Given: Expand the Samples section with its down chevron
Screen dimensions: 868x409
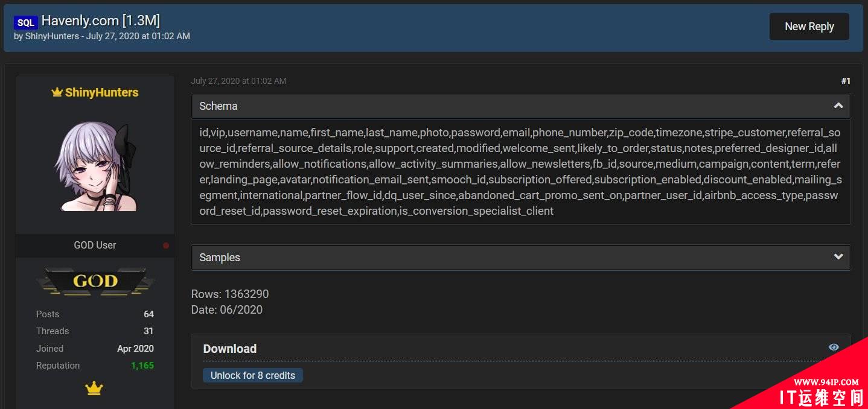Looking at the screenshot, I should 838,257.
